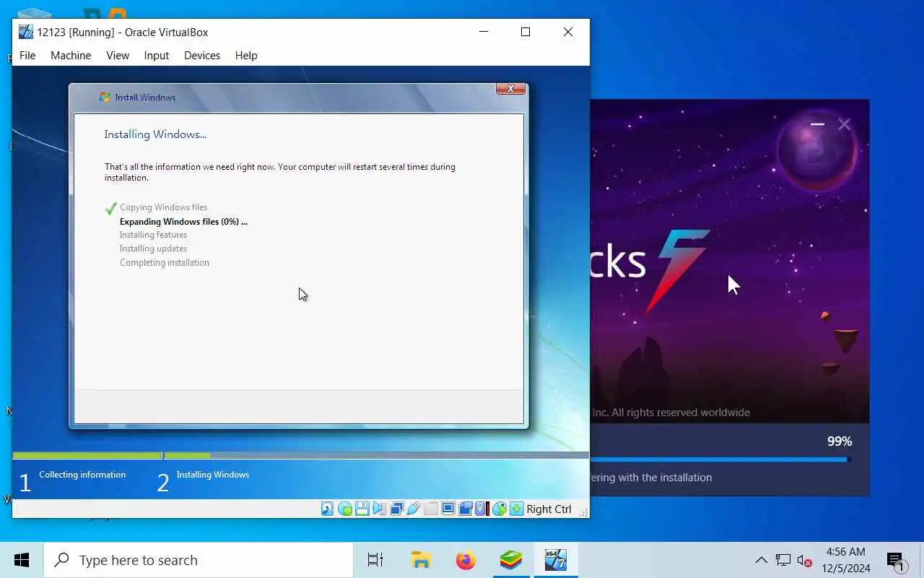Open the audio indicator in VirtualBox status bar
924x578 pixels.
[x=379, y=509]
